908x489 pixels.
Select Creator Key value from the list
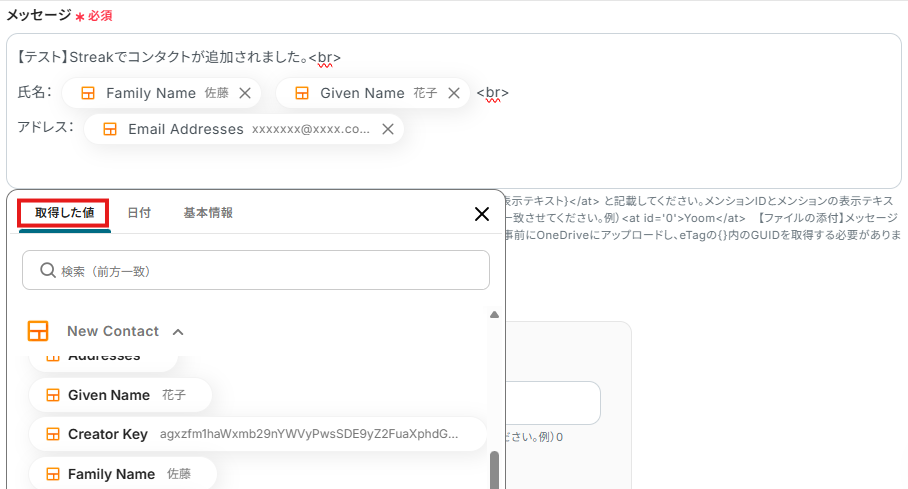click(258, 434)
